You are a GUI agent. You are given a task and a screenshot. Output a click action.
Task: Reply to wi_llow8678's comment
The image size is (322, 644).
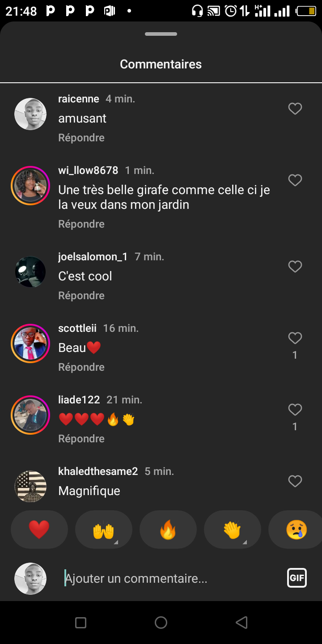(x=81, y=224)
